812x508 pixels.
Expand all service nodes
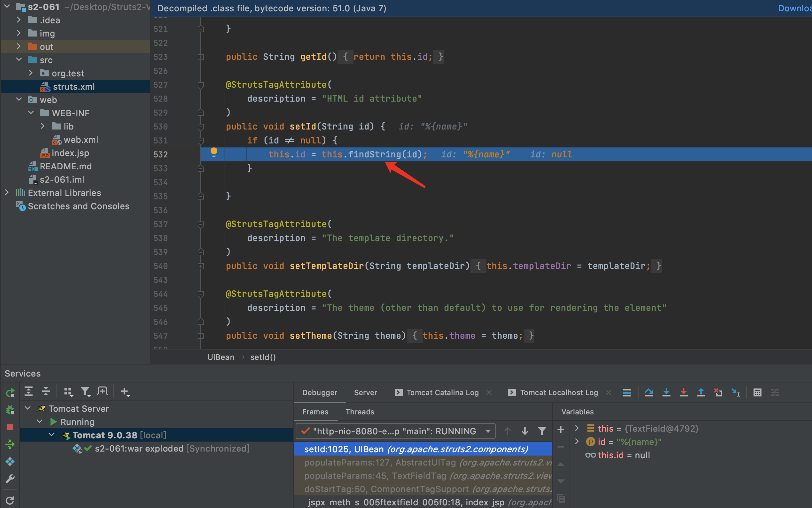click(29, 391)
